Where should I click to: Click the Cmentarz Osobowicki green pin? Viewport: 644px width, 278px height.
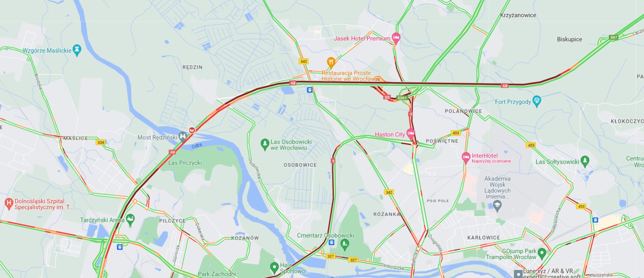pyautogui.click(x=345, y=244)
